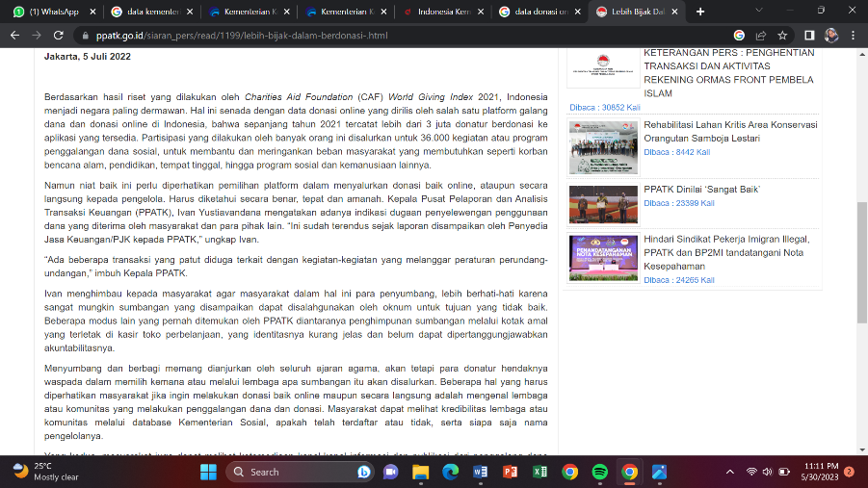Reload the current page

(60, 35)
